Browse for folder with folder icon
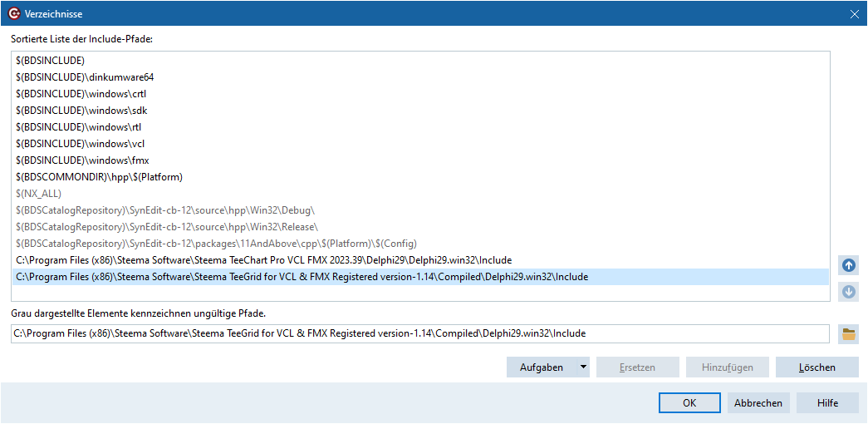 coord(849,334)
